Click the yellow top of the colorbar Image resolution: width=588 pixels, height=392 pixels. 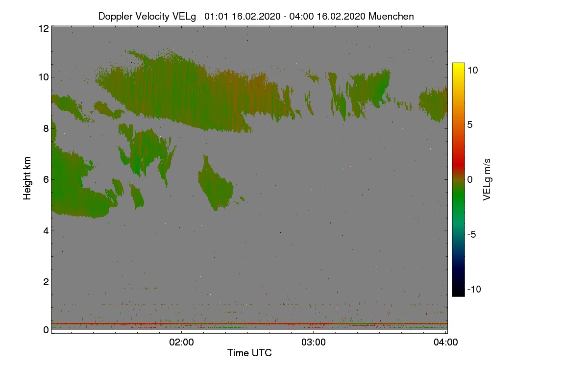458,66
